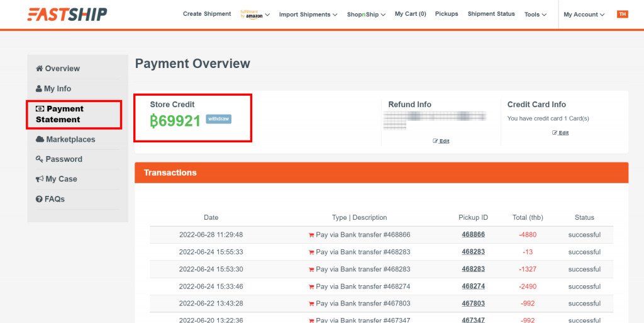The height and width of the screenshot is (323, 644).
Task: Click the date 2022-06-28 11:29:48
Action: (211, 235)
